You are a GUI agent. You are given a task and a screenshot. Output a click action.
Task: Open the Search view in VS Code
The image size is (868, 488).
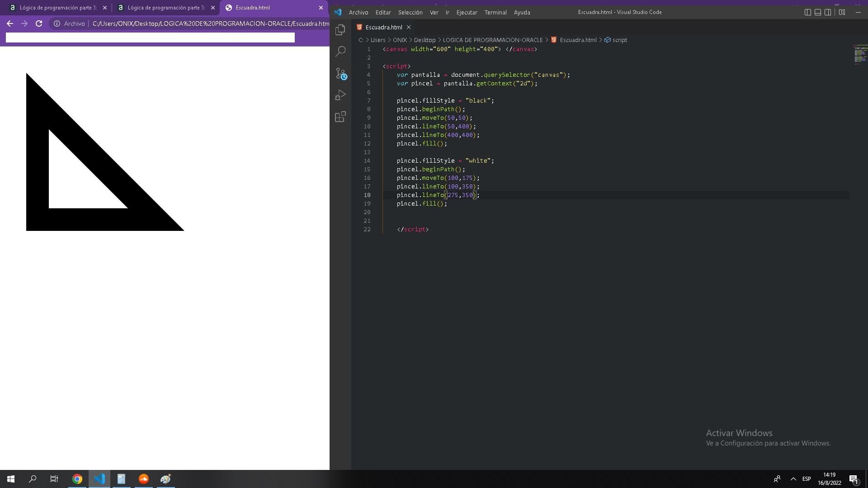(x=340, y=52)
